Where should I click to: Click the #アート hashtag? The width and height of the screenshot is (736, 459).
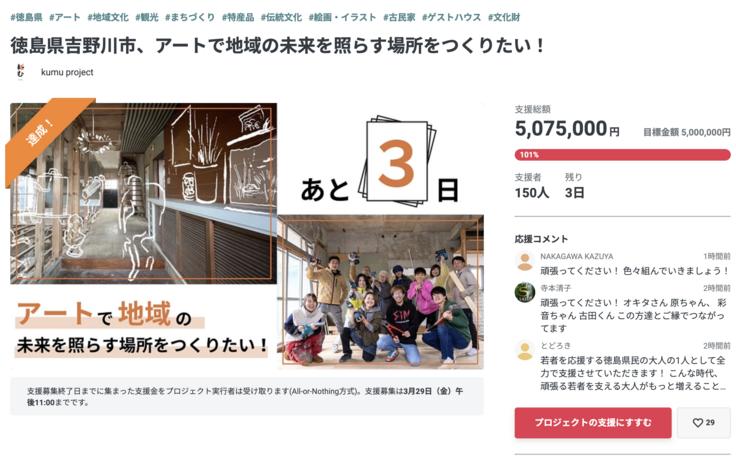[x=65, y=17]
